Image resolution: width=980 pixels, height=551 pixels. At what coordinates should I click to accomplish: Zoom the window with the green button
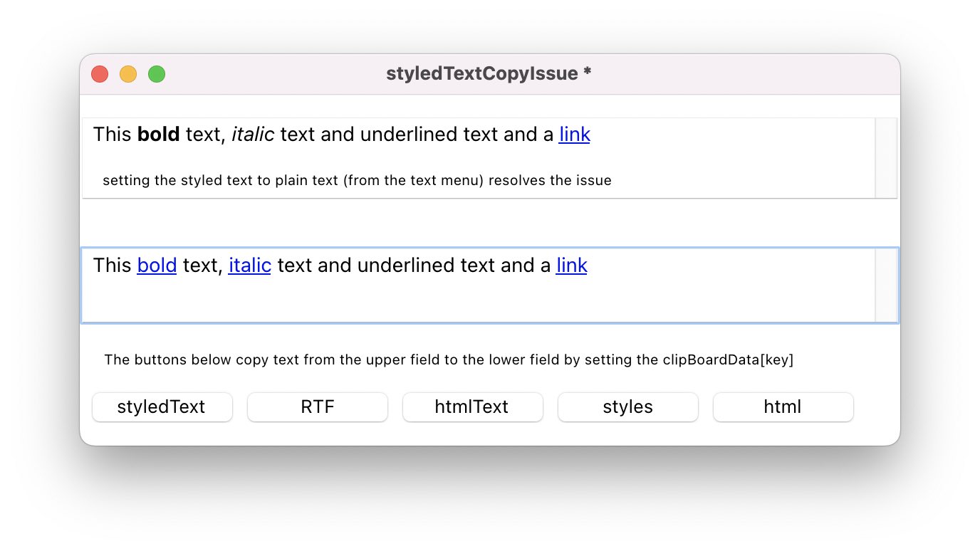(157, 74)
